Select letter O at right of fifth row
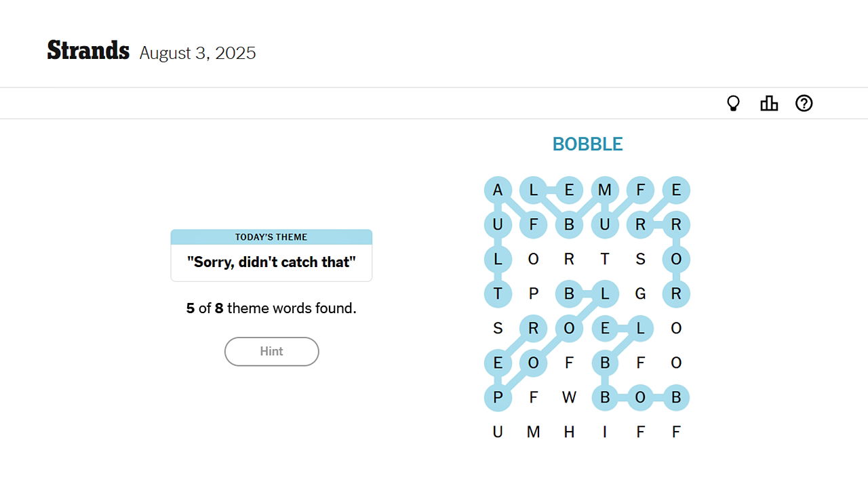This screenshot has width=868, height=488. pos(676,328)
